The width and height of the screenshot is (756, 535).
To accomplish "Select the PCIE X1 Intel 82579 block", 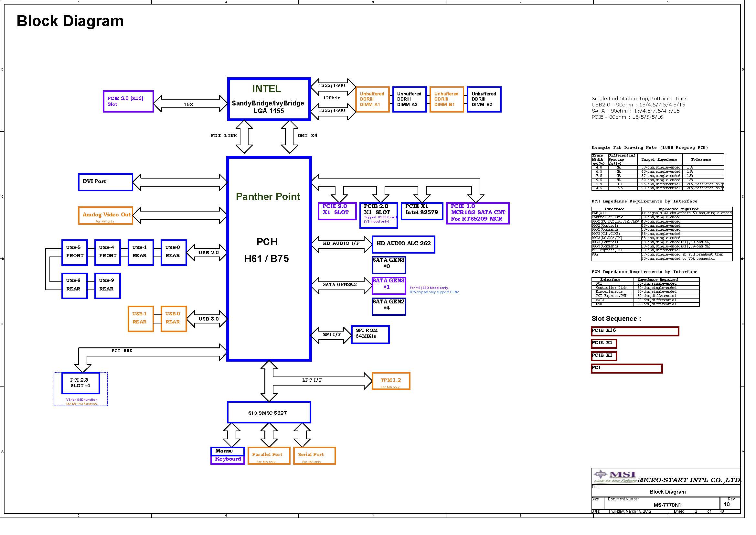I will 422,211.
